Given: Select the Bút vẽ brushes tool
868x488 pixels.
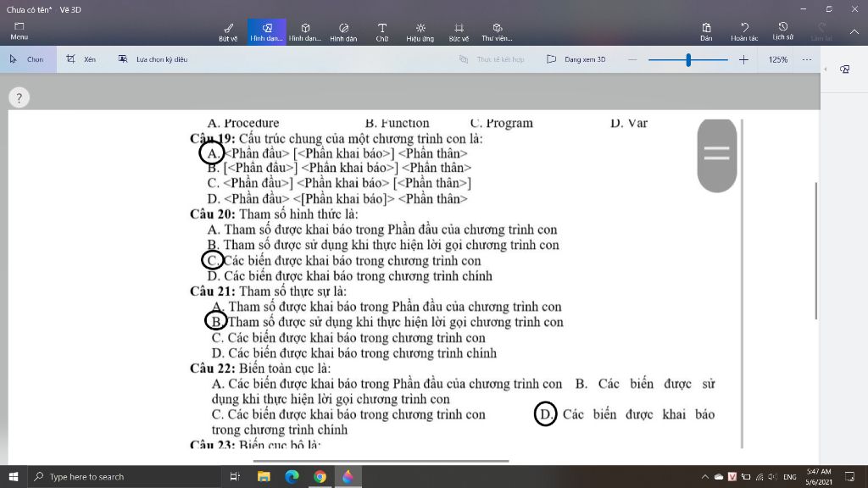Looking at the screenshot, I should click(228, 32).
